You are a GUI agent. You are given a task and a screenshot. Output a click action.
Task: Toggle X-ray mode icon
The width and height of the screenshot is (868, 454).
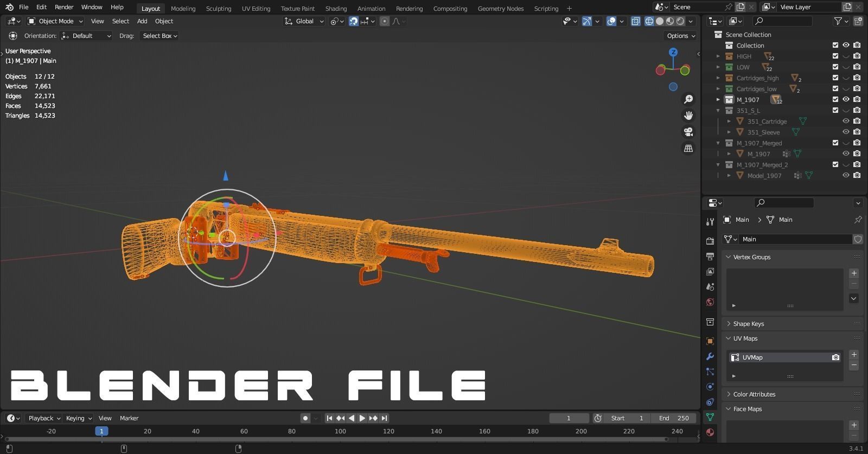click(635, 21)
